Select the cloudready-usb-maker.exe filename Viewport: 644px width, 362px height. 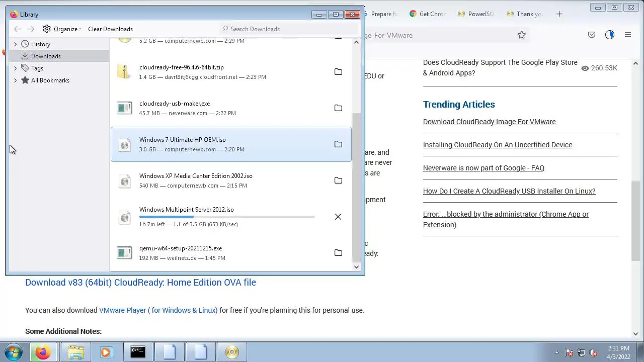(x=174, y=104)
